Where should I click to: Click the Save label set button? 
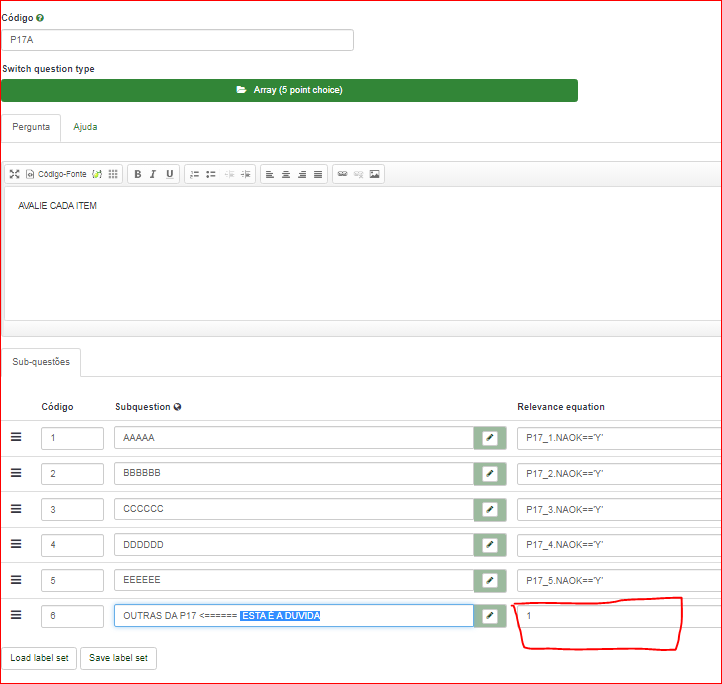click(118, 658)
